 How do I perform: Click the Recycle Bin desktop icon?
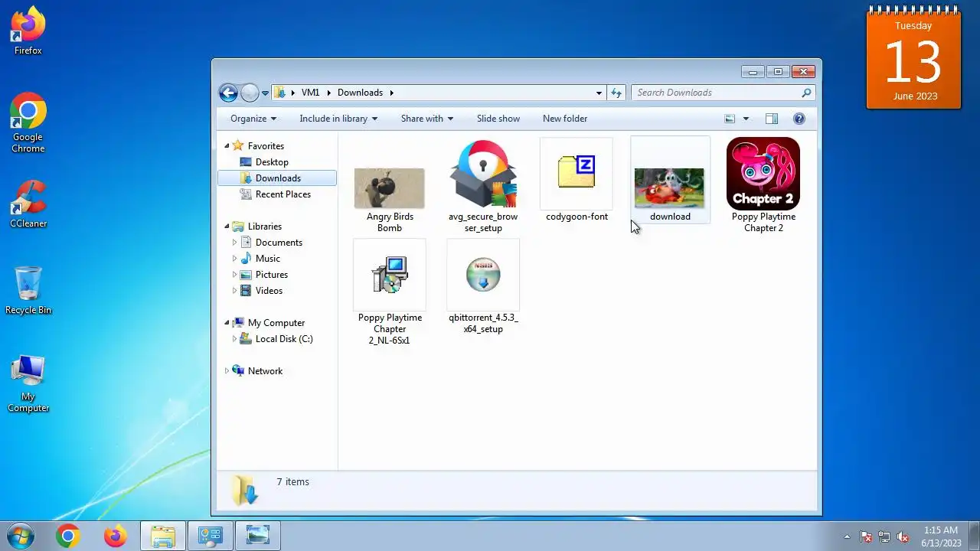point(28,291)
